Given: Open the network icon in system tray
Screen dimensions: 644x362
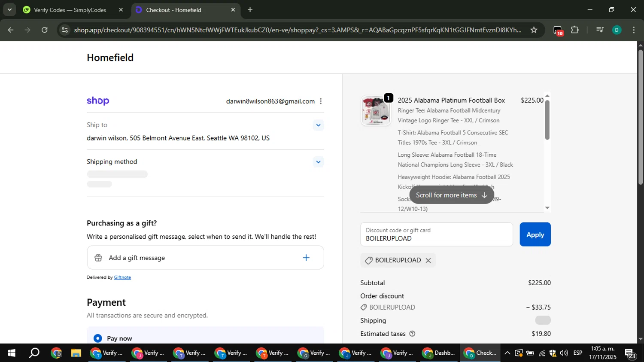Looking at the screenshot, I should point(542,353).
